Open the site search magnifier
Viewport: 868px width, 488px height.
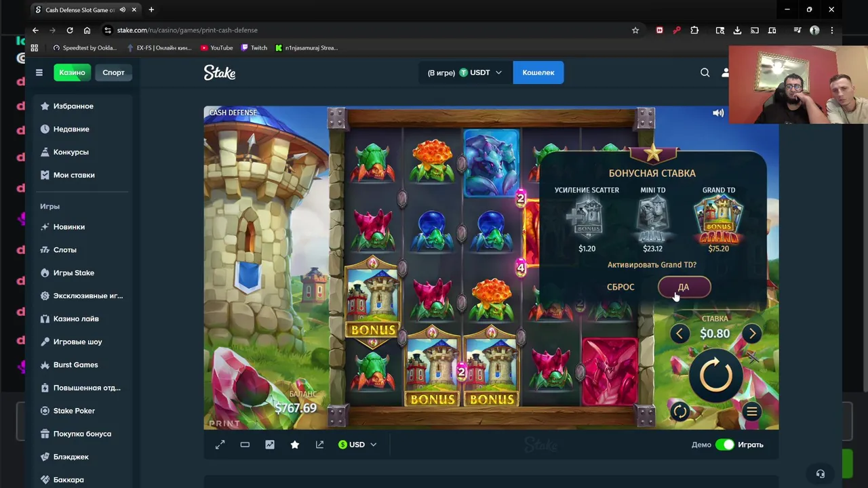(x=705, y=73)
